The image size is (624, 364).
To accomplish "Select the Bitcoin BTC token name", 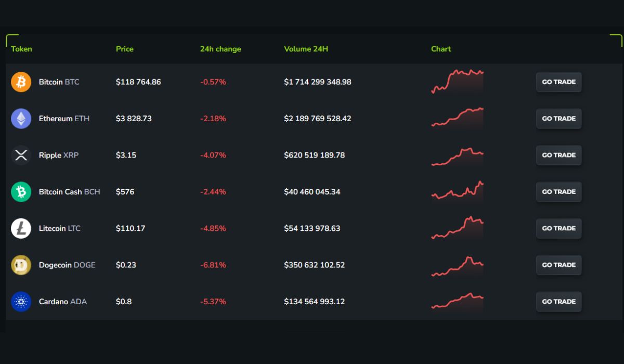I will click(59, 82).
